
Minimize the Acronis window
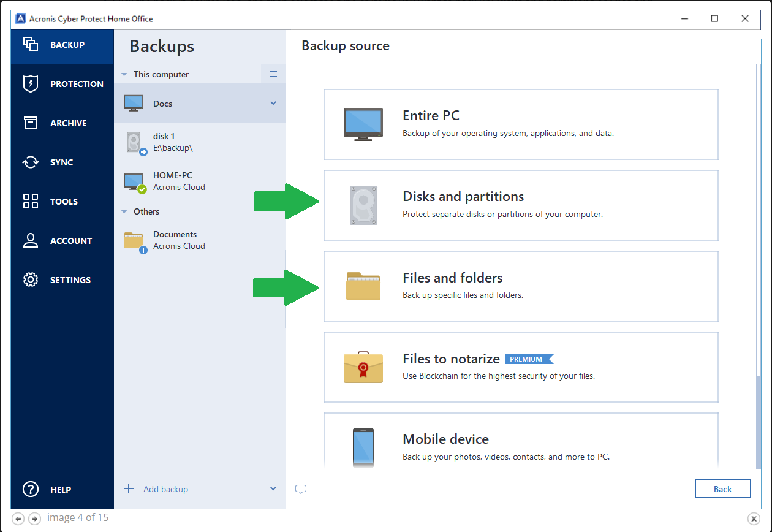684,18
